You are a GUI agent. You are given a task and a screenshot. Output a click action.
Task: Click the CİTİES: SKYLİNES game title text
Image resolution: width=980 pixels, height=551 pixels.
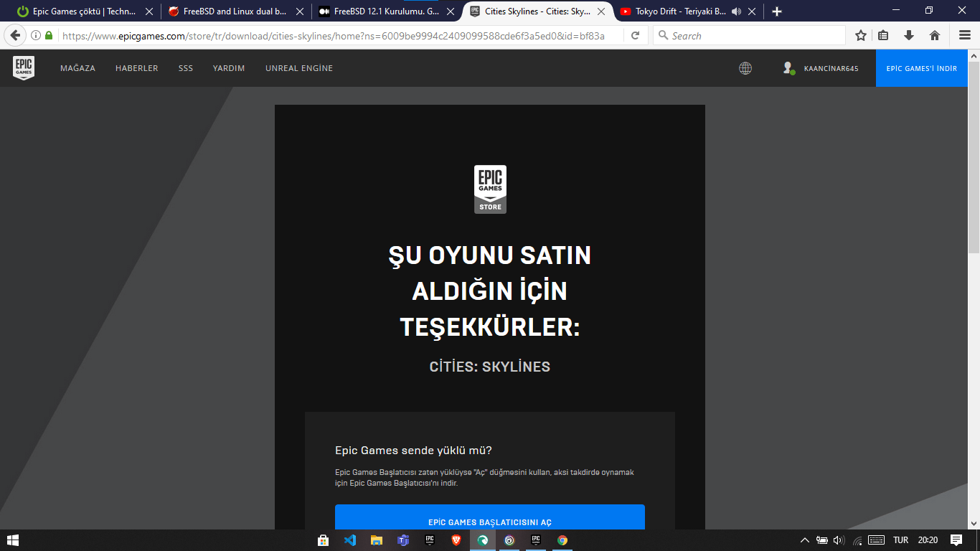(x=490, y=367)
